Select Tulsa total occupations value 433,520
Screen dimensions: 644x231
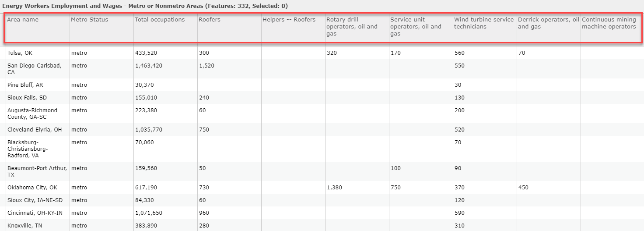click(146, 53)
